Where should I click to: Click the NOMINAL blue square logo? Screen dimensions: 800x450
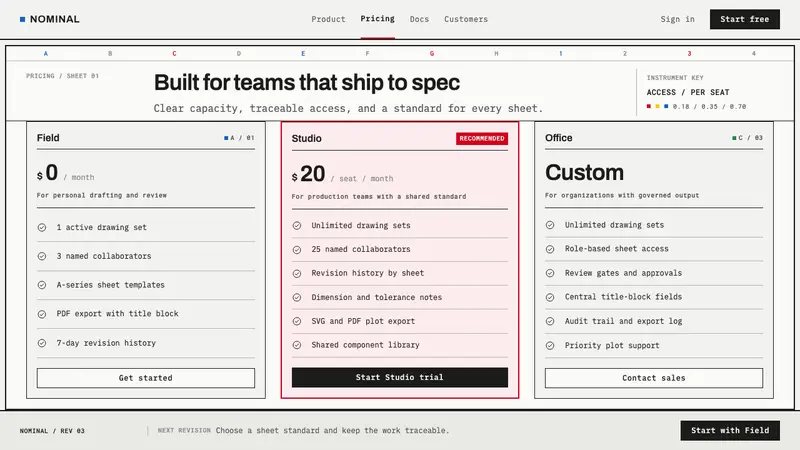coord(22,19)
